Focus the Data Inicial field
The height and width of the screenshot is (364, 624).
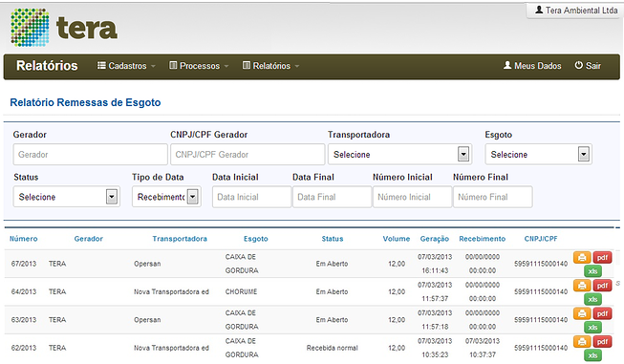tap(251, 197)
